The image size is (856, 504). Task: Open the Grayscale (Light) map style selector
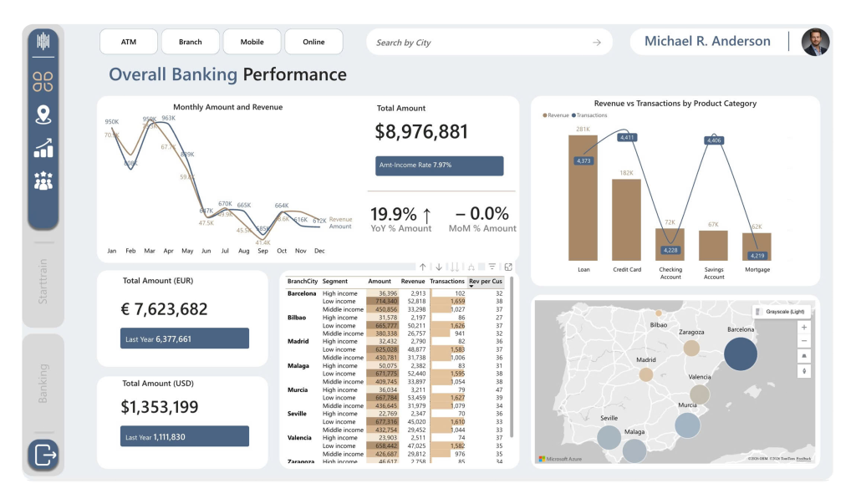pyautogui.click(x=782, y=312)
